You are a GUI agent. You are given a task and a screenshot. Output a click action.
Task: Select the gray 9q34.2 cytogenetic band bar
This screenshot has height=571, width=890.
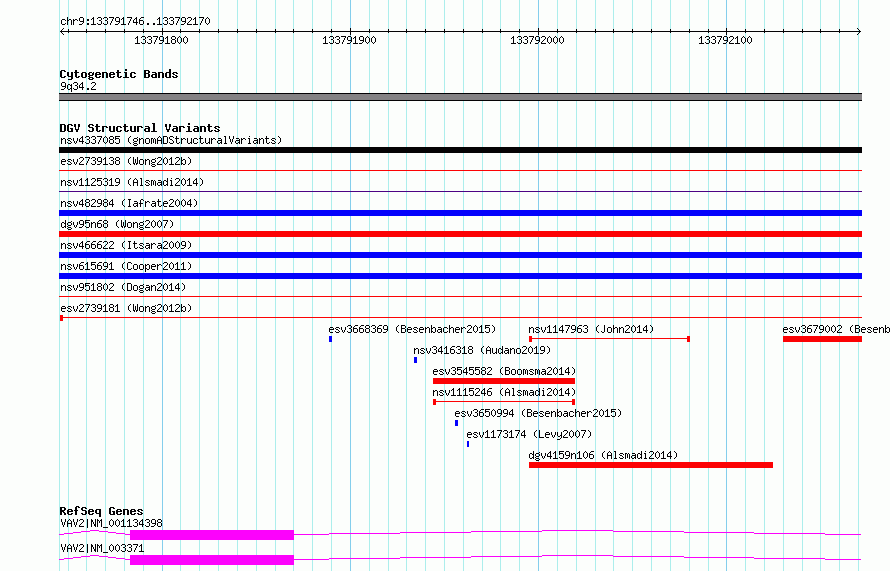(x=460, y=97)
